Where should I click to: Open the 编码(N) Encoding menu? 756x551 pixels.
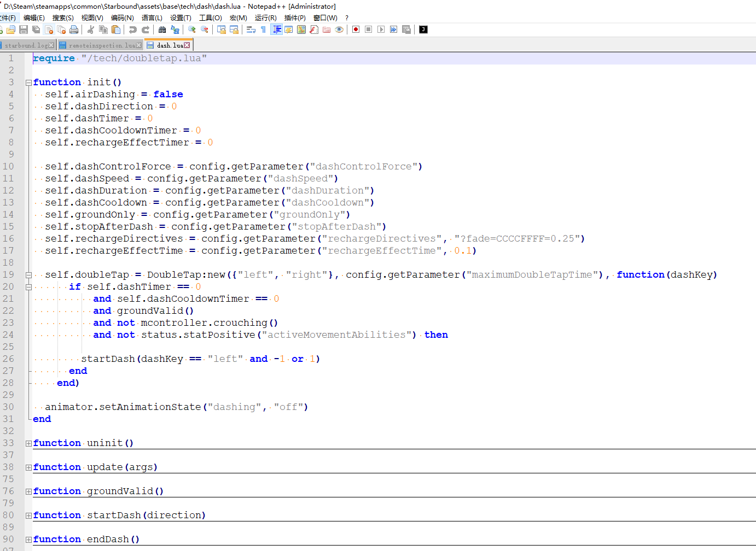[x=122, y=18]
